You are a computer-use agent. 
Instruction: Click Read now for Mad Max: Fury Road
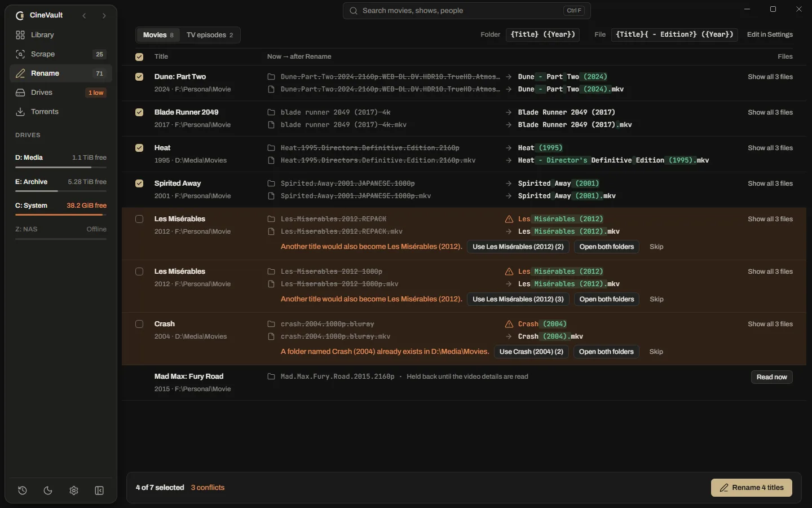tap(771, 377)
